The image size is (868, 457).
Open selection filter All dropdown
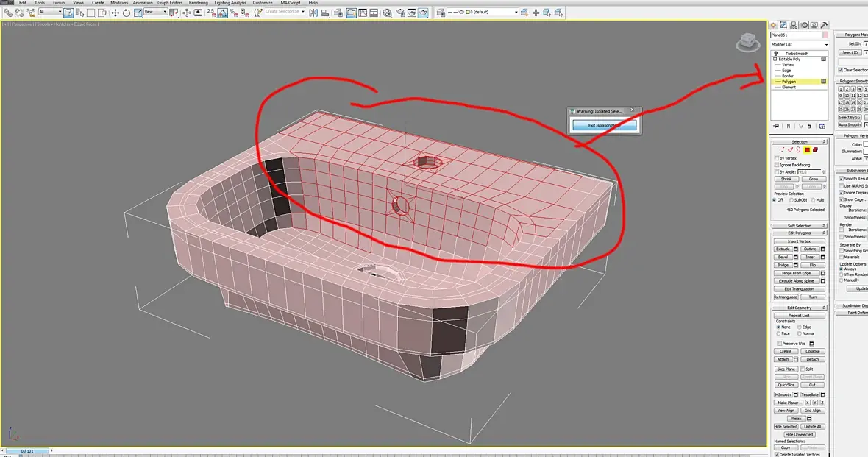pos(50,12)
